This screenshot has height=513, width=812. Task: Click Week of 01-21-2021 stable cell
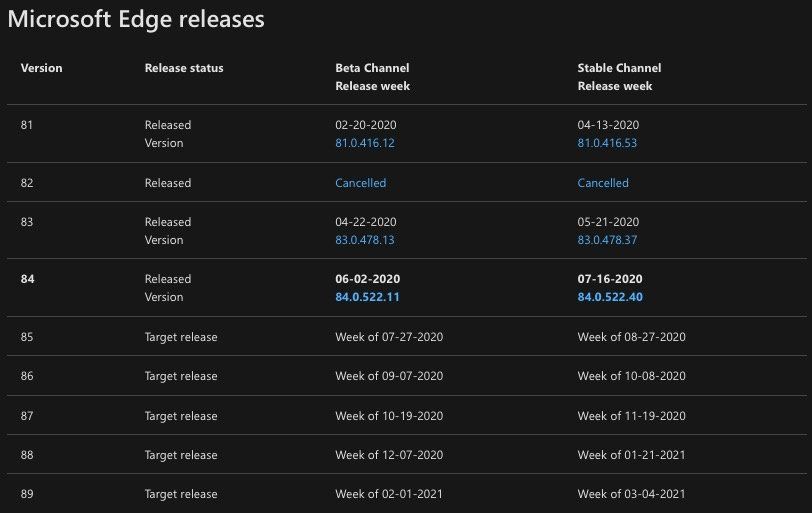631,455
